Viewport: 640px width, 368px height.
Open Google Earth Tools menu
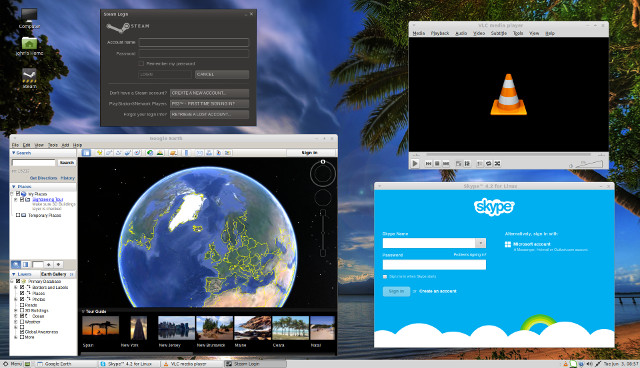point(53,145)
